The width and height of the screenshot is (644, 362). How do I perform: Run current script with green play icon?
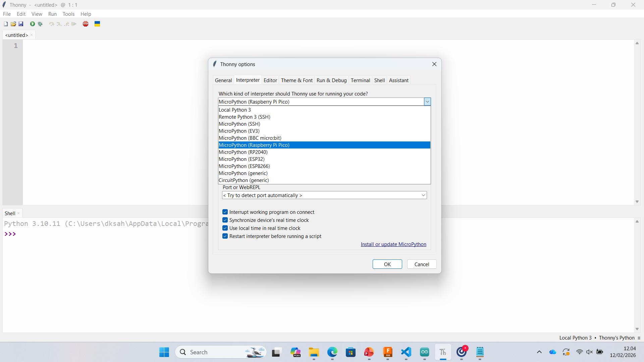coord(33,24)
